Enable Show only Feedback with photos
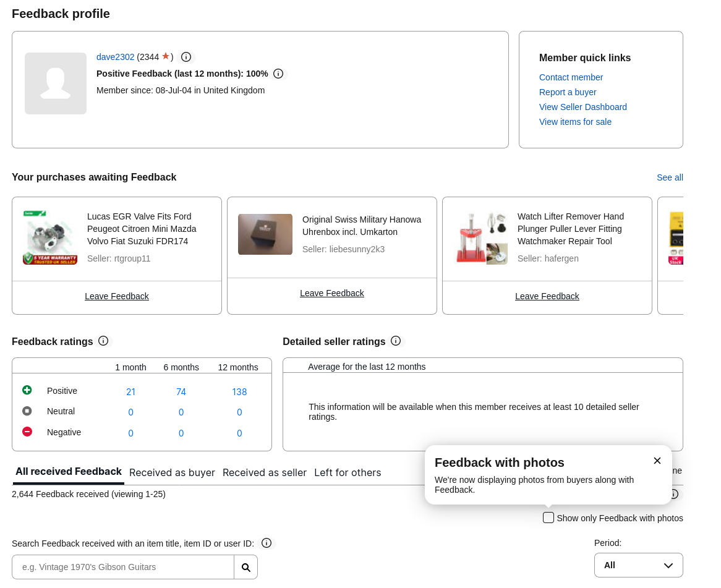The image size is (721, 588). point(548,518)
